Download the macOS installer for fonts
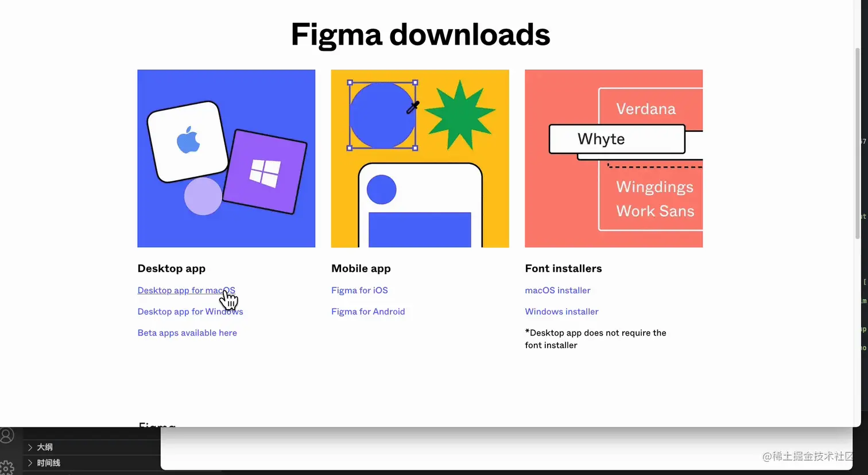 pos(557,290)
